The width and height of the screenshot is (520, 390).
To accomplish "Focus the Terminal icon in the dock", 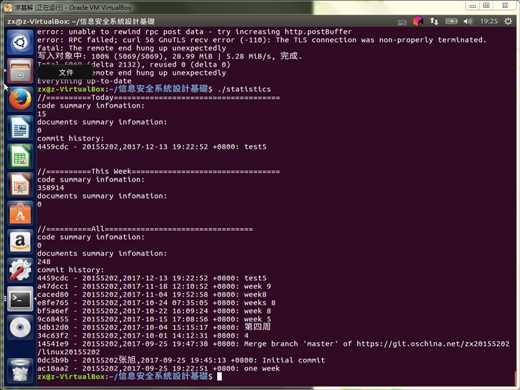I will pyautogui.click(x=20, y=299).
